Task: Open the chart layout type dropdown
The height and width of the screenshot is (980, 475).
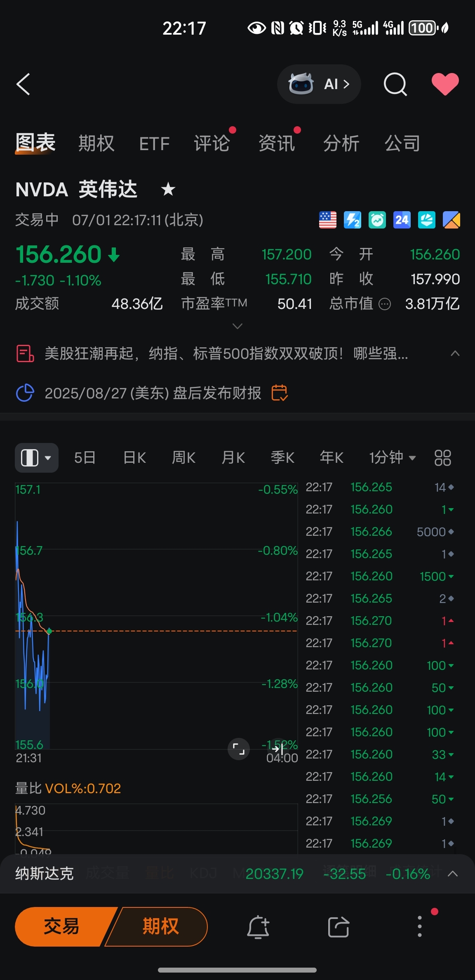Action: pyautogui.click(x=37, y=458)
